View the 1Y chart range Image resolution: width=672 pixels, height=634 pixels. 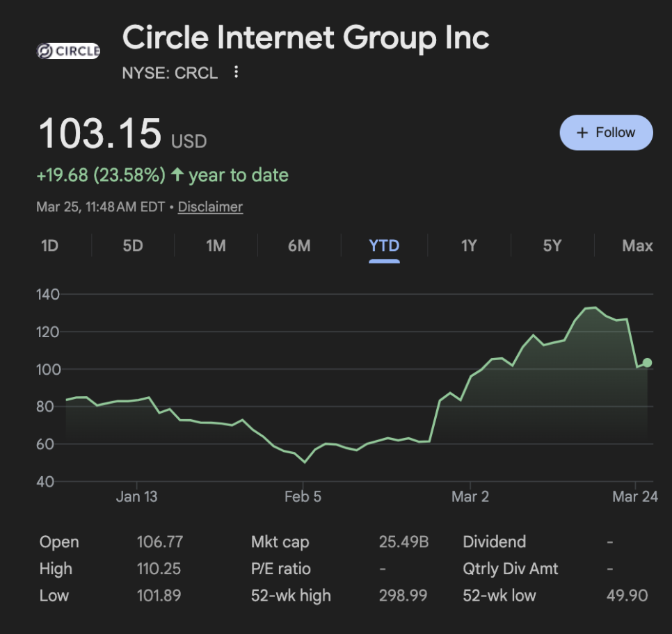point(469,245)
